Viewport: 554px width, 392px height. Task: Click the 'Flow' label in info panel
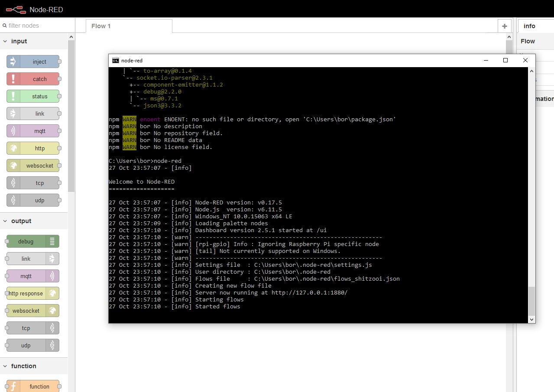(x=528, y=41)
